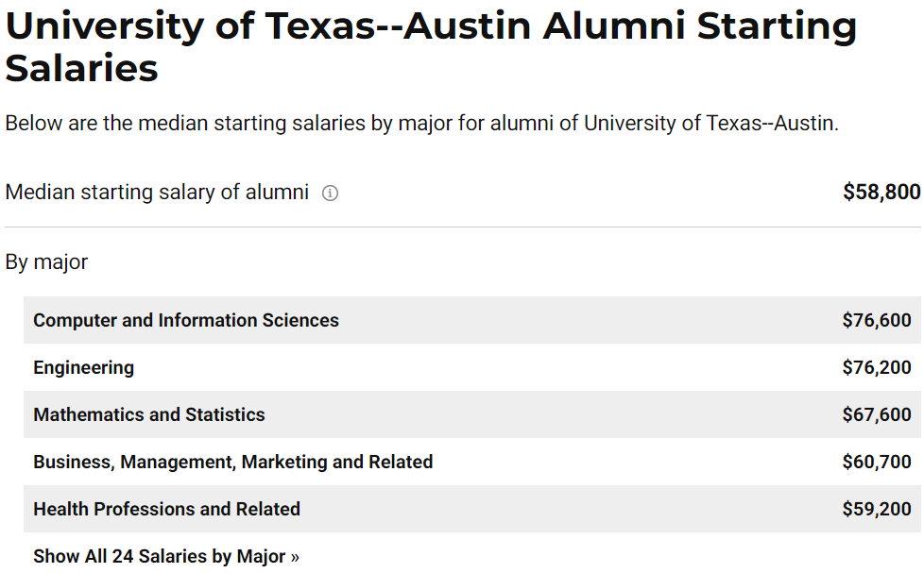The image size is (924, 573).
Task: Click the $58,800 median salary figure
Action: click(881, 192)
